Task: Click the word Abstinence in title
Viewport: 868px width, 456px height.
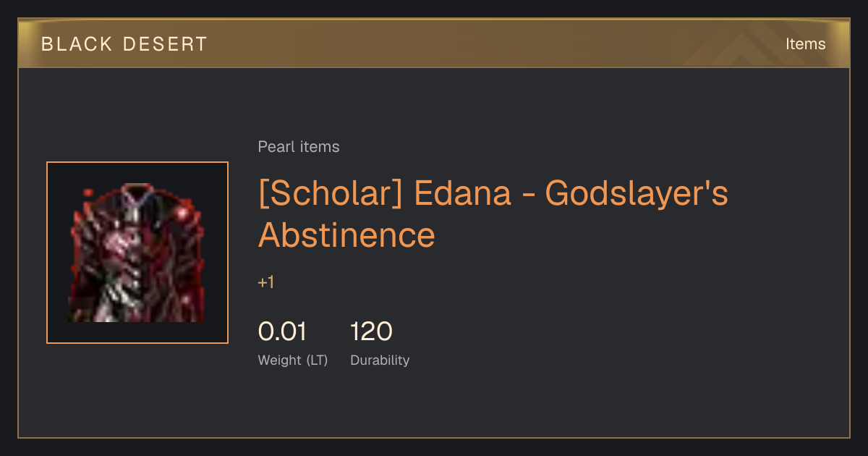Action: [346, 235]
